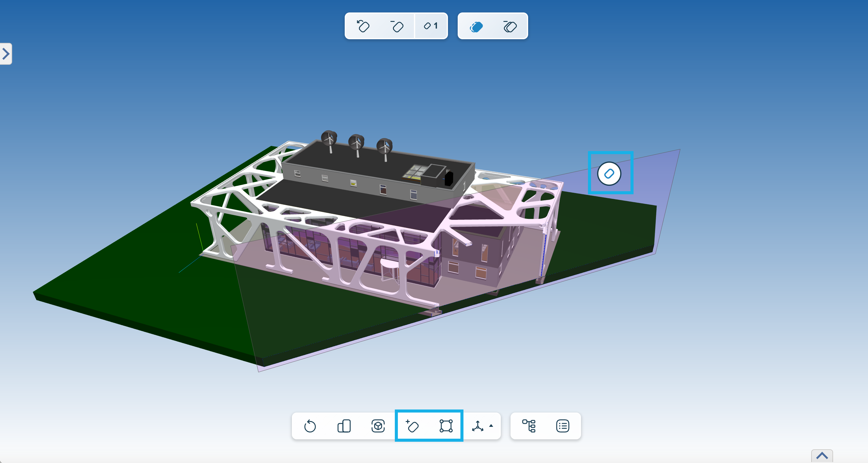Screen dimensions: 868x463
Task: Show the properties list panel
Action: pos(563,426)
